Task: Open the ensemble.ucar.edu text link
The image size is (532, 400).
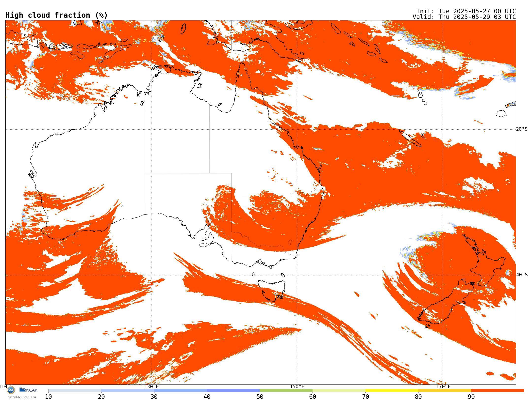Action: [x=22, y=397]
